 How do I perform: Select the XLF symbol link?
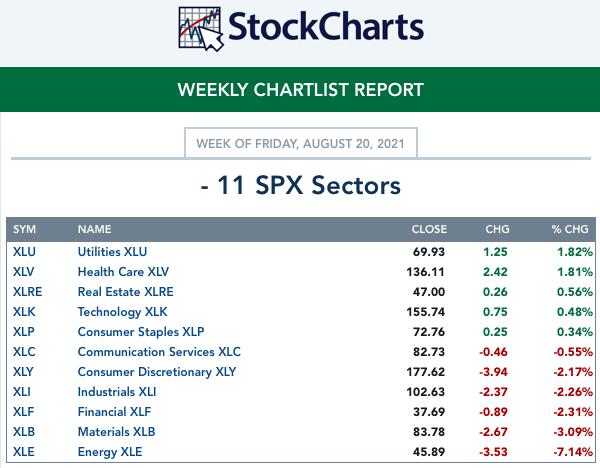coord(23,412)
